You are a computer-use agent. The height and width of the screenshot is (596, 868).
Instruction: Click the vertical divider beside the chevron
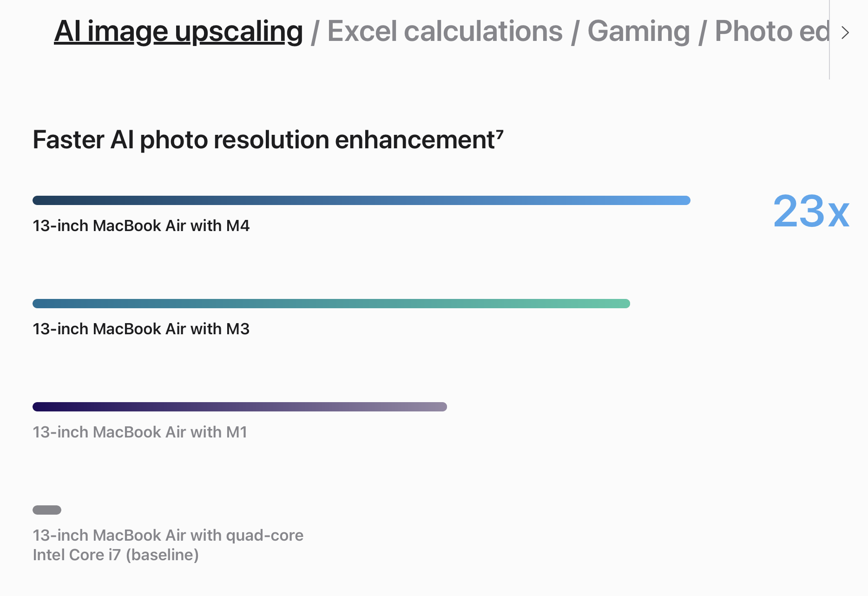(x=829, y=40)
